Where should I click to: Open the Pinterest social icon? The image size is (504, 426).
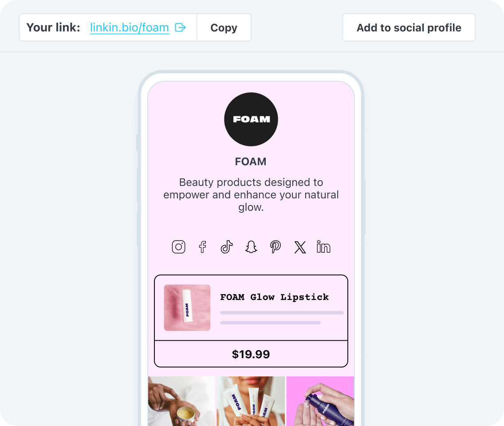coord(276,247)
